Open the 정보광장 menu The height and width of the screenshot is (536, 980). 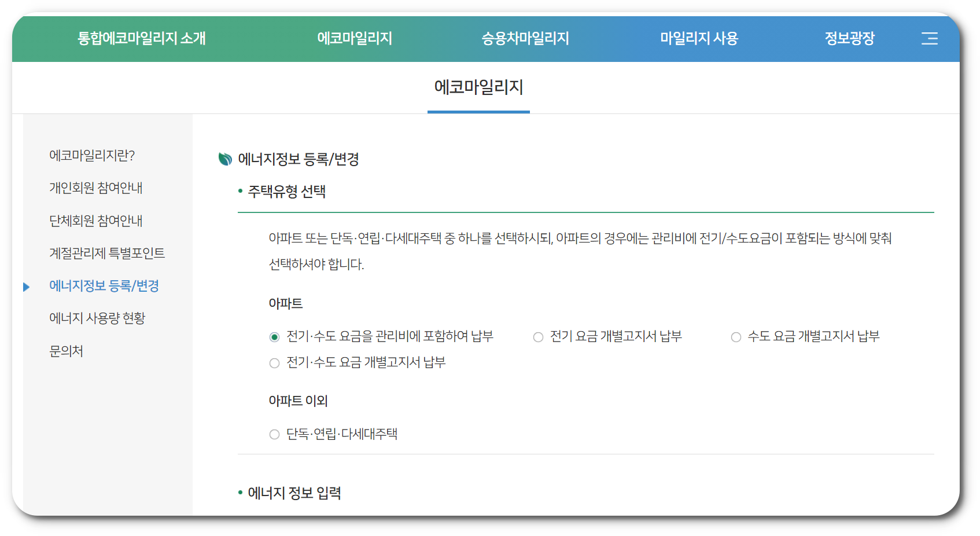[x=850, y=38]
